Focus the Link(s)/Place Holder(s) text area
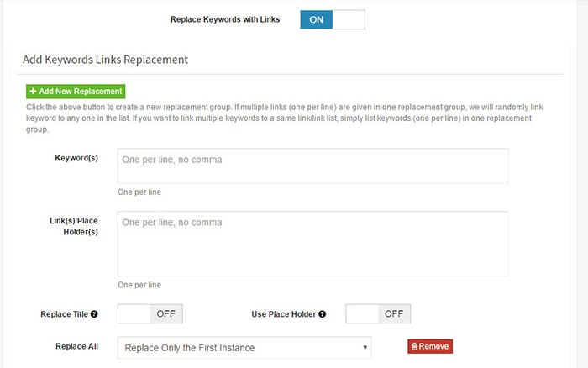This screenshot has width=588, height=368. [x=312, y=243]
